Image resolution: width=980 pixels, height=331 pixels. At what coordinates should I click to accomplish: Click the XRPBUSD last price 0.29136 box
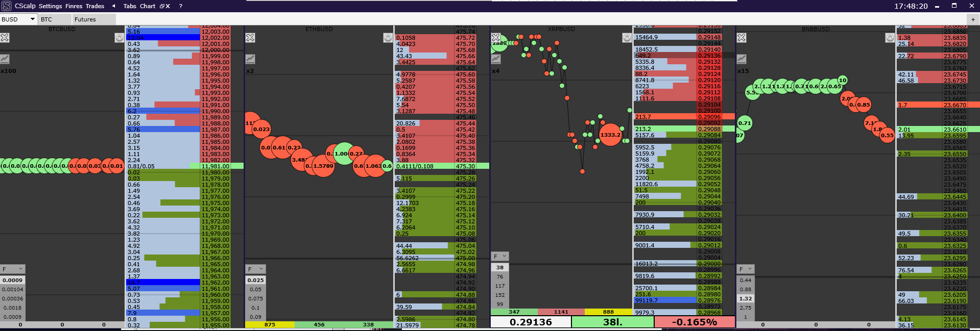click(x=531, y=322)
